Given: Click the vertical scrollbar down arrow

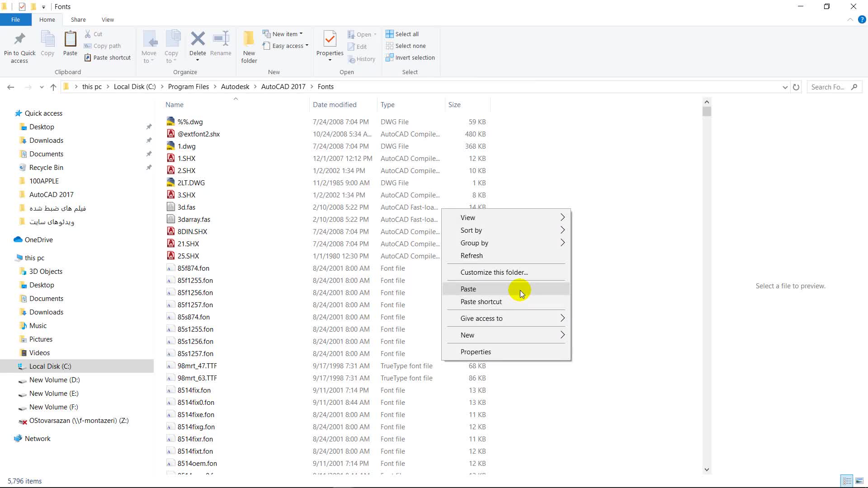Looking at the screenshot, I should tap(707, 469).
